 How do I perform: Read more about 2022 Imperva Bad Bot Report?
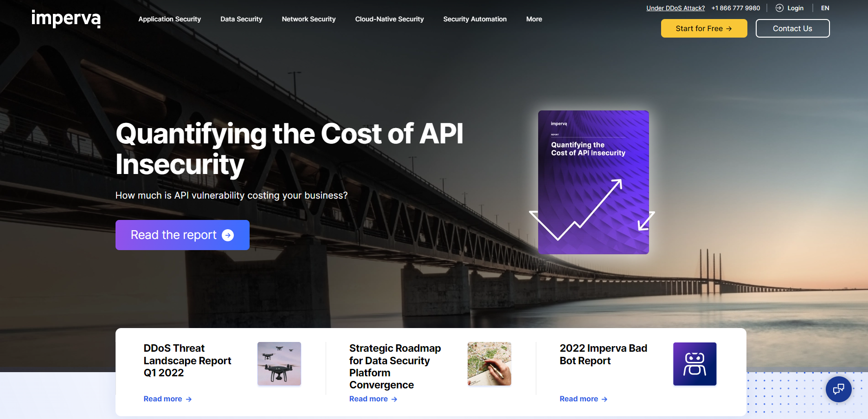point(584,399)
